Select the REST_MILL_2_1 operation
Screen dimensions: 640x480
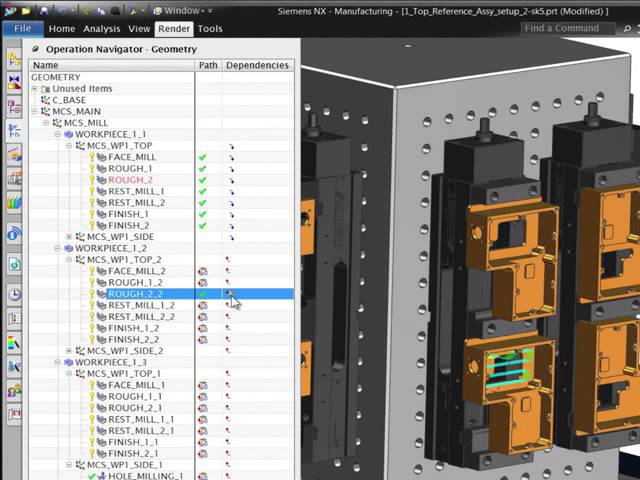pos(141,431)
